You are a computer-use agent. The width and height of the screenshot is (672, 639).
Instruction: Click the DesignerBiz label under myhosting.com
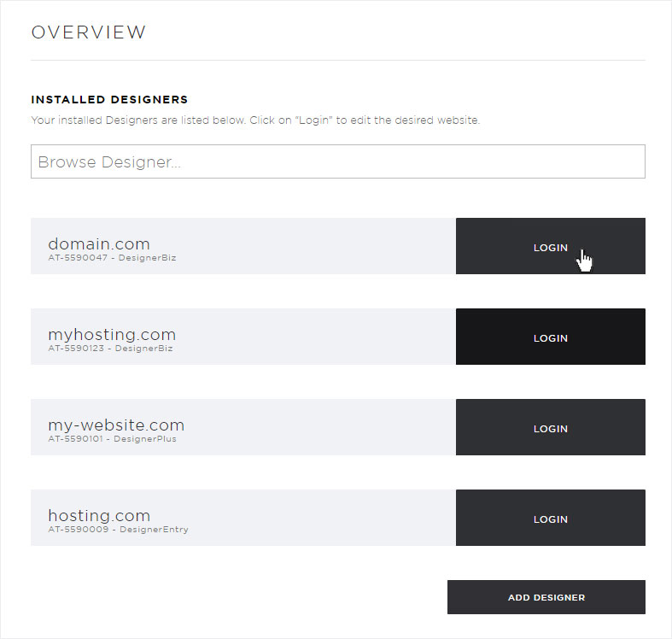coord(143,349)
